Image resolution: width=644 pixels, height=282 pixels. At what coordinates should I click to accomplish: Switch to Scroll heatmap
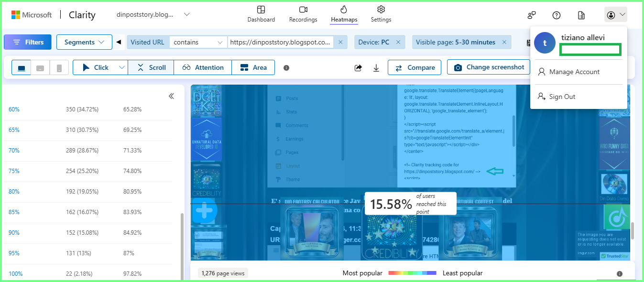151,67
